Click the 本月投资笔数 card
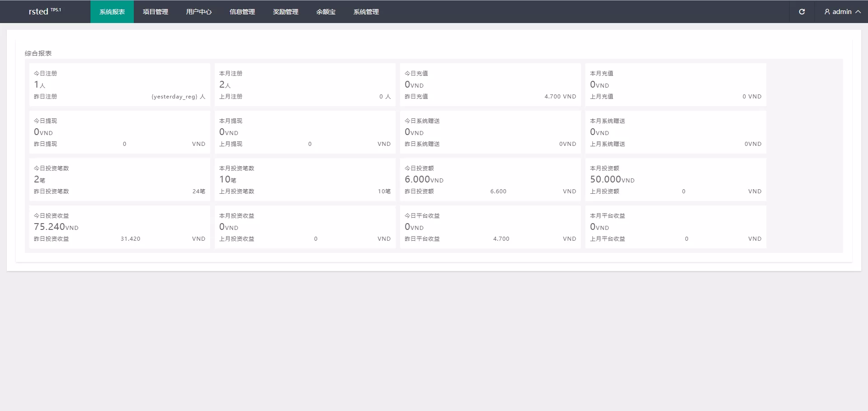The width and height of the screenshot is (868, 411). tap(305, 179)
